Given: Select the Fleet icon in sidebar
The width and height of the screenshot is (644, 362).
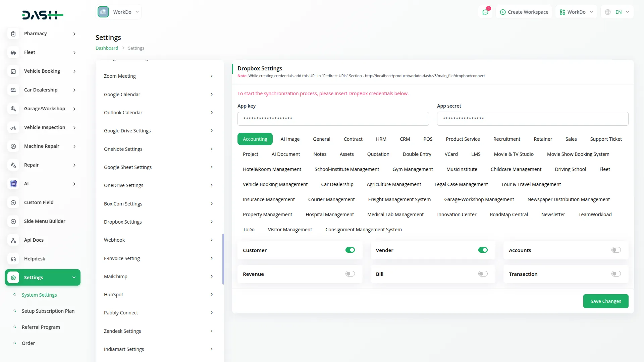Looking at the screenshot, I should (x=13, y=52).
